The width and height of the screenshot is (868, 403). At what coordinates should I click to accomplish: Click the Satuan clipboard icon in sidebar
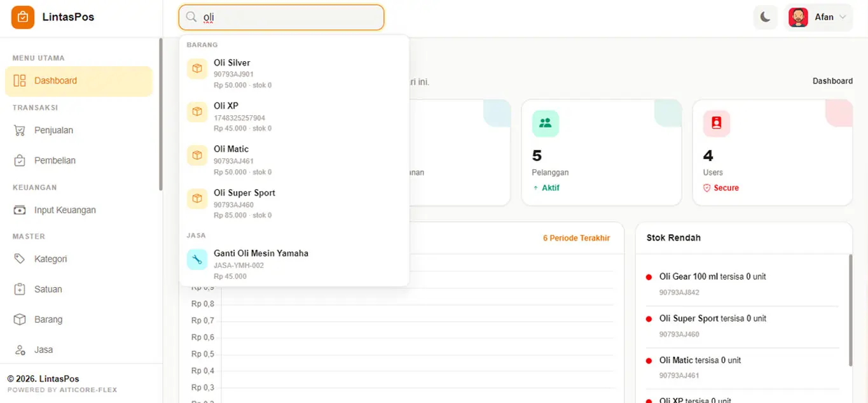point(20,289)
